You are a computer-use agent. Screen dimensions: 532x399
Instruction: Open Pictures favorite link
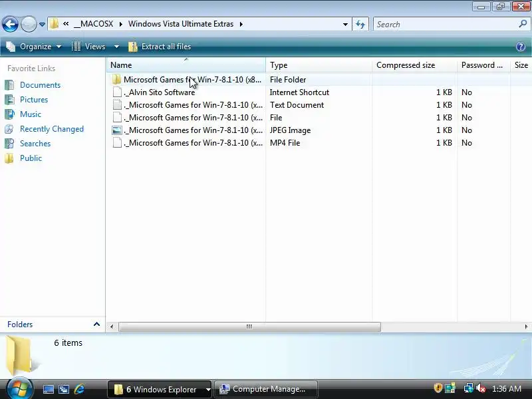34,100
